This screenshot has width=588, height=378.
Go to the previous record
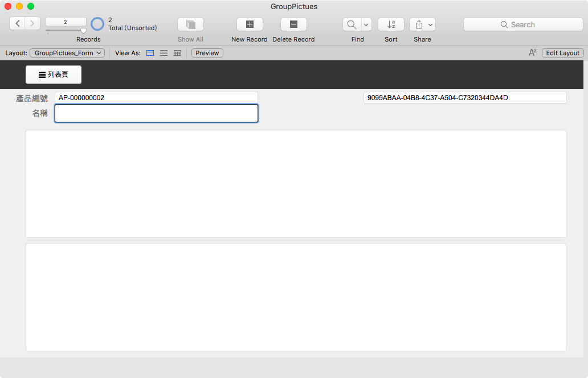click(x=17, y=23)
